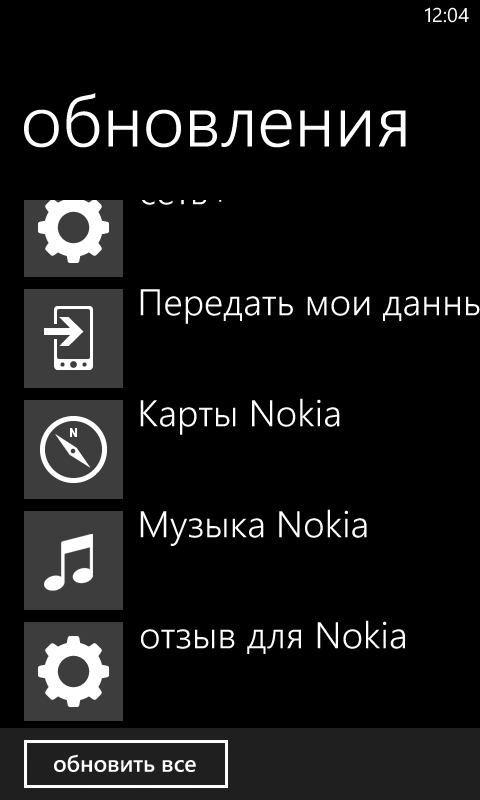Tap the partially hidden gear icon at list top
Viewport: 480px width, 800px height.
[73, 238]
